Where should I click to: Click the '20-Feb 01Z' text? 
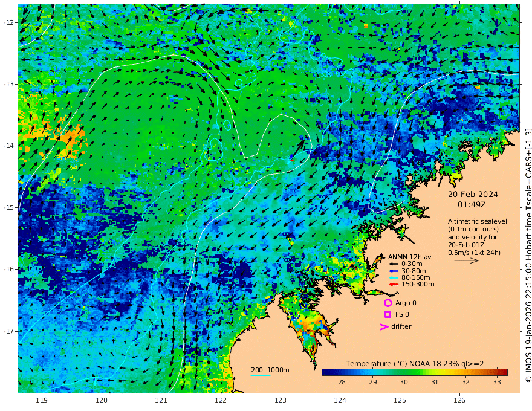pyautogui.click(x=466, y=245)
